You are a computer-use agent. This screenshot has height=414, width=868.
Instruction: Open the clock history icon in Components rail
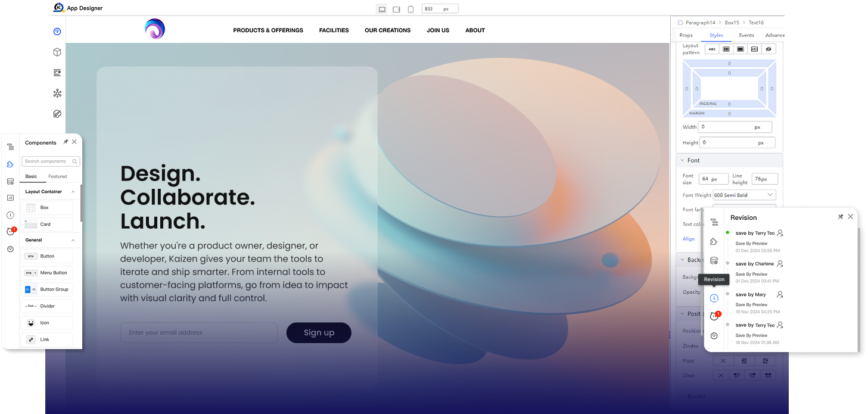click(10, 215)
